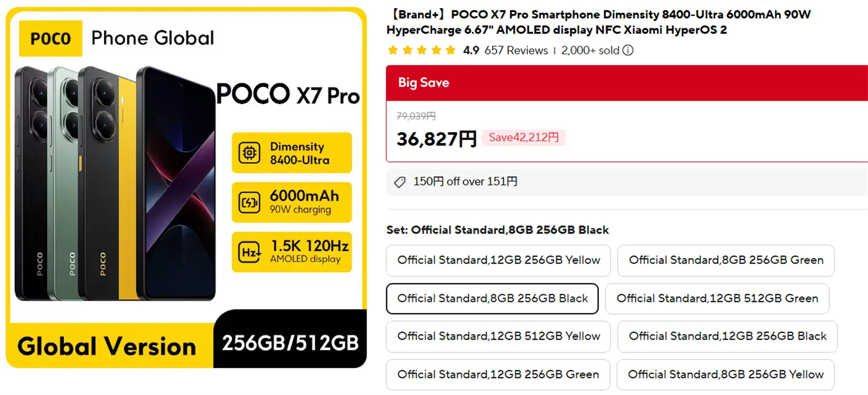Screen dimensions: 868x395
Task: Click the Save42,212円 discount badge
Action: (524, 137)
